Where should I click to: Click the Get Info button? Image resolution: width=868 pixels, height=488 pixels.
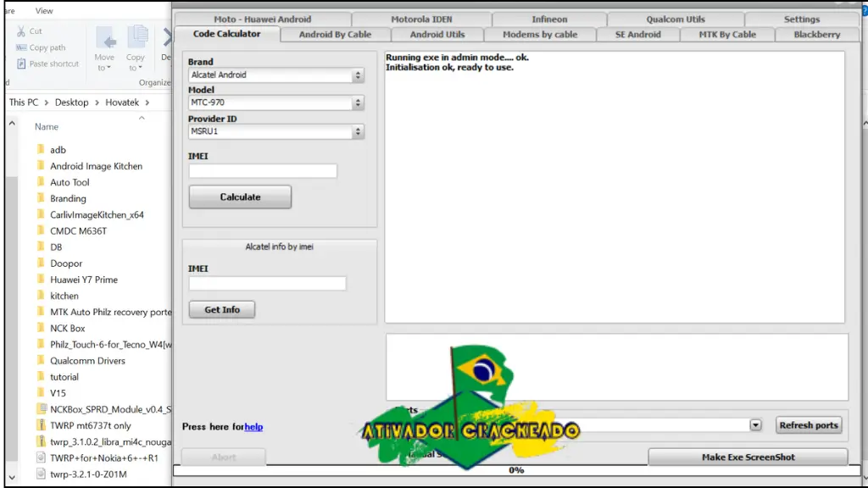[x=222, y=309]
